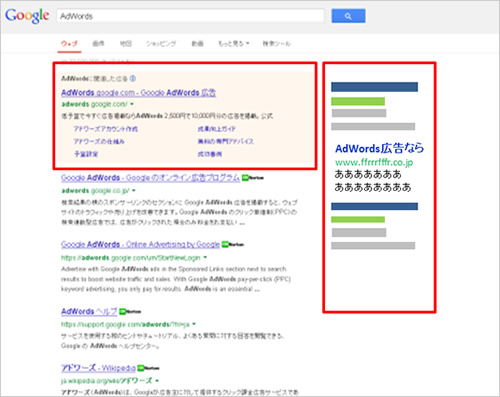500x397 pixels.
Task: Expand arrow next to adwords.google.com/um/StartNewLogin URL
Action: pyautogui.click(x=205, y=258)
